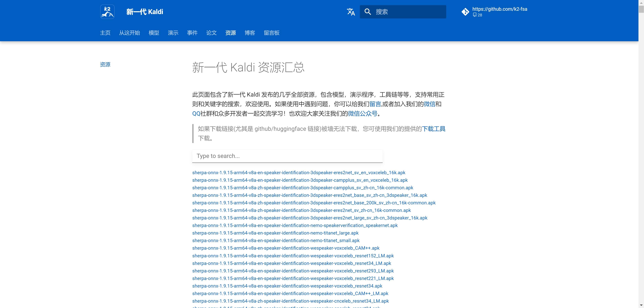Click the scrollbar down arrow
The height and width of the screenshot is (308, 644).
tap(641, 305)
